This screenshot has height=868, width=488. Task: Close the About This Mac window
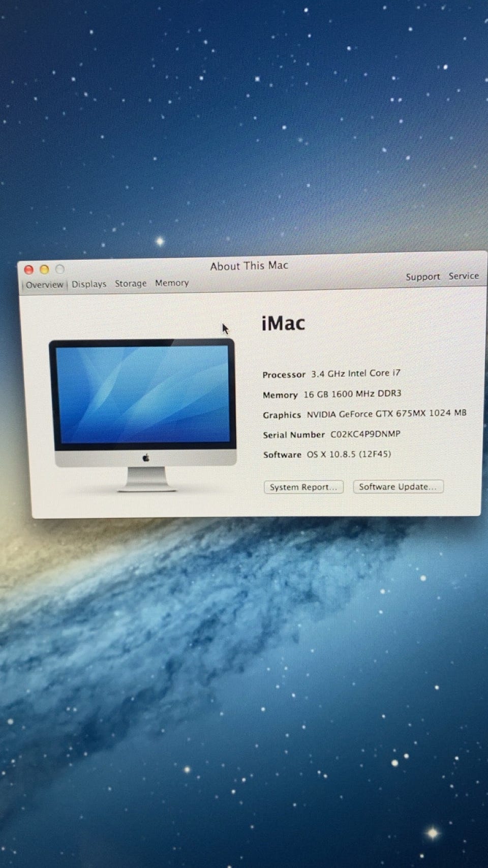pos(29,270)
